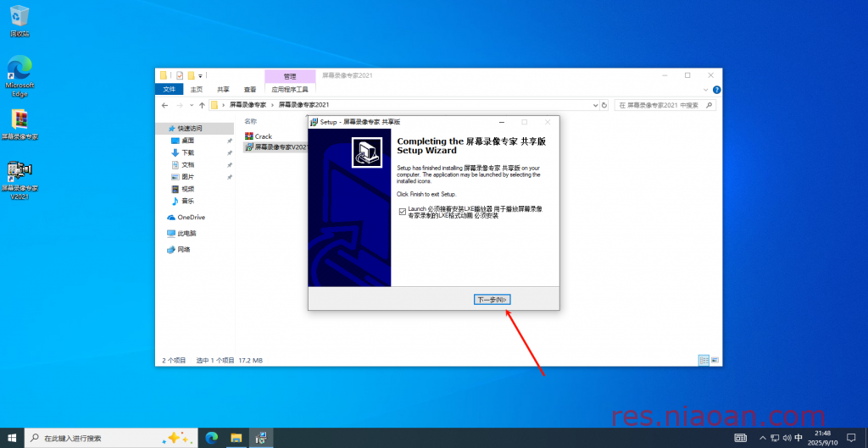
Task: Open 桌面 in navigation pane
Action: click(x=187, y=141)
